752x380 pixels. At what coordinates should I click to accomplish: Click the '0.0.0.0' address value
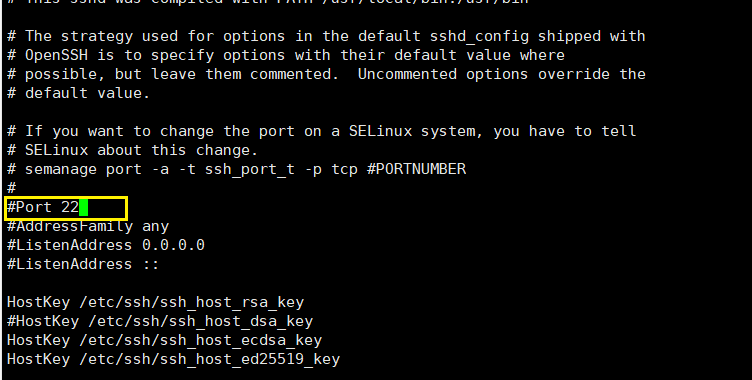pyautogui.click(x=174, y=245)
